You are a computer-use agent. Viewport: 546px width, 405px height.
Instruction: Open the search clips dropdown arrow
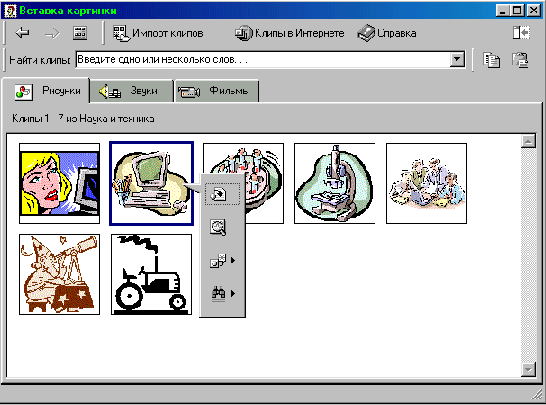pyautogui.click(x=457, y=60)
